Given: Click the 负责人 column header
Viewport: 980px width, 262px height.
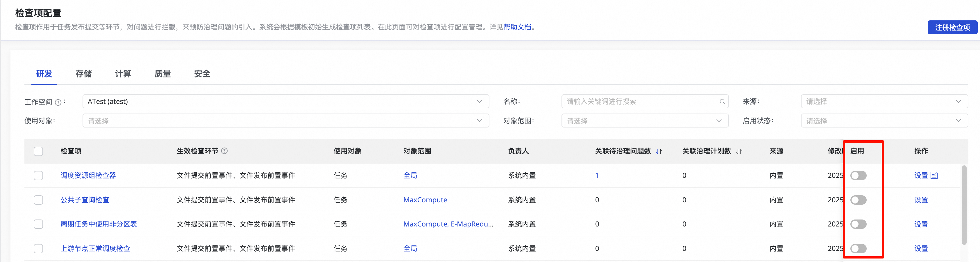Looking at the screenshot, I should tap(518, 151).
